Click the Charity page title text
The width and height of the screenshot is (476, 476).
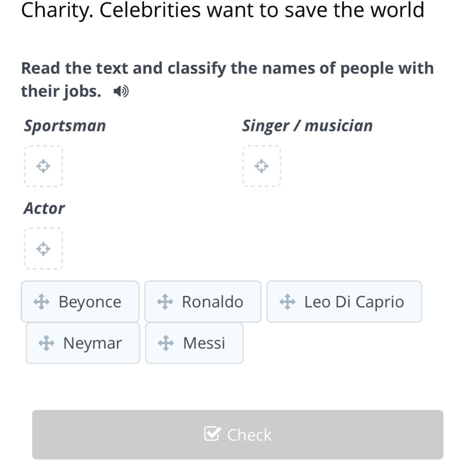pyautogui.click(x=223, y=10)
